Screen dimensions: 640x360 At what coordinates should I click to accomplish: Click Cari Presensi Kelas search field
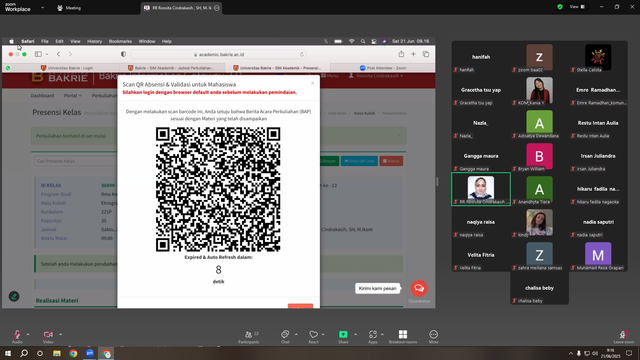[76, 161]
